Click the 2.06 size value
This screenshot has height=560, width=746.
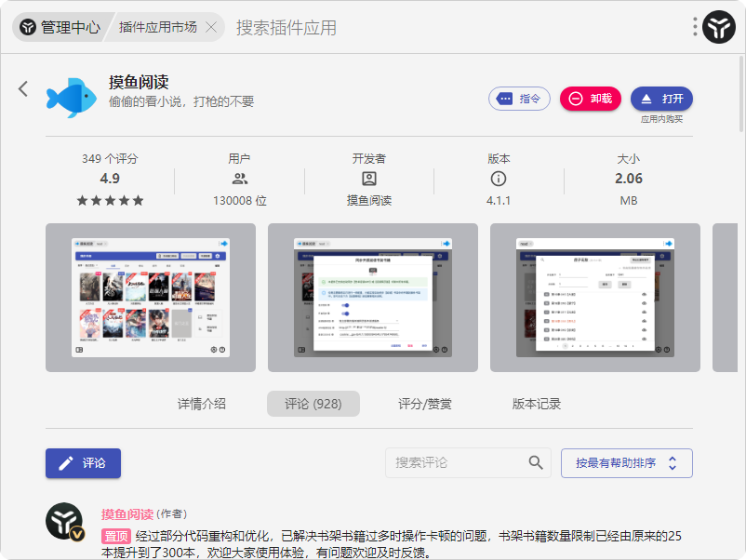629,179
